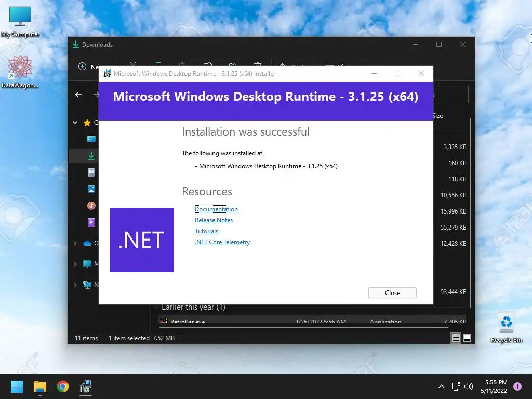This screenshot has height=399, width=532.
Task: Open the DataWagon desktop shortcut
Action: (x=20, y=72)
